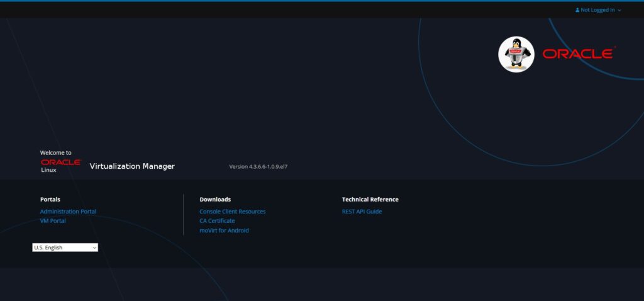
Task: Open the Not Logged In menu
Action: pos(597,10)
